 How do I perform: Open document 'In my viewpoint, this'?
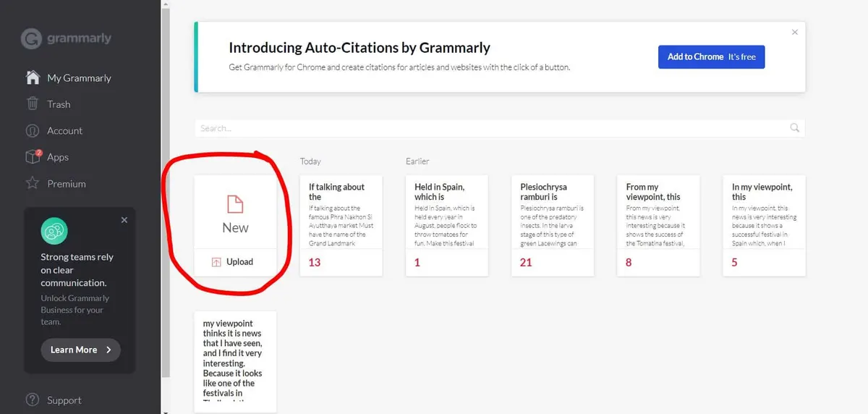point(764,225)
